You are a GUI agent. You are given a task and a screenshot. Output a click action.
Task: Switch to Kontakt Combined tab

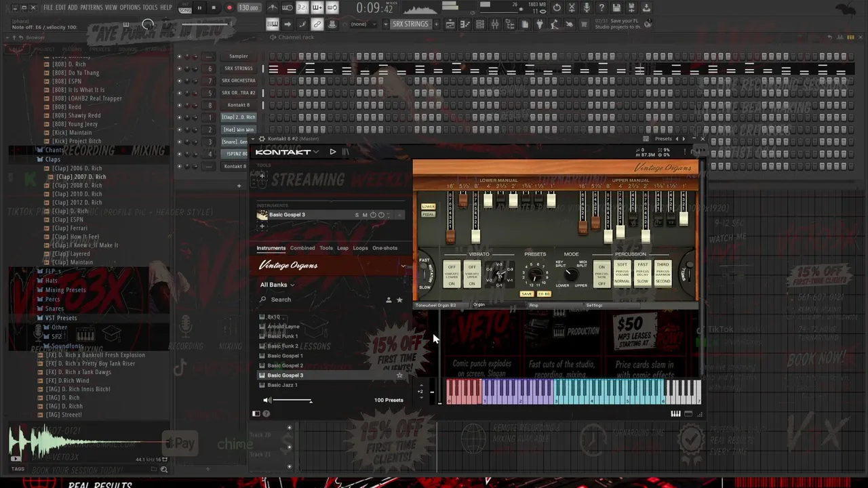(x=302, y=248)
